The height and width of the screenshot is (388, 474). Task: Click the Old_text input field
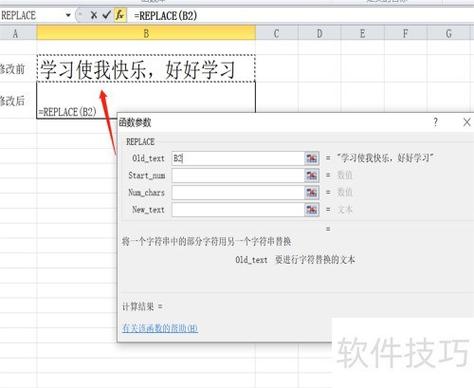pyautogui.click(x=238, y=158)
